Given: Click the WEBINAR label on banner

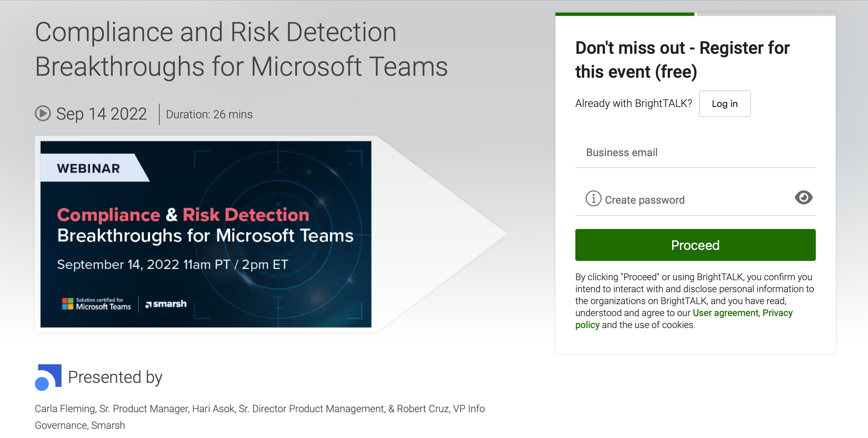Looking at the screenshot, I should [x=89, y=168].
